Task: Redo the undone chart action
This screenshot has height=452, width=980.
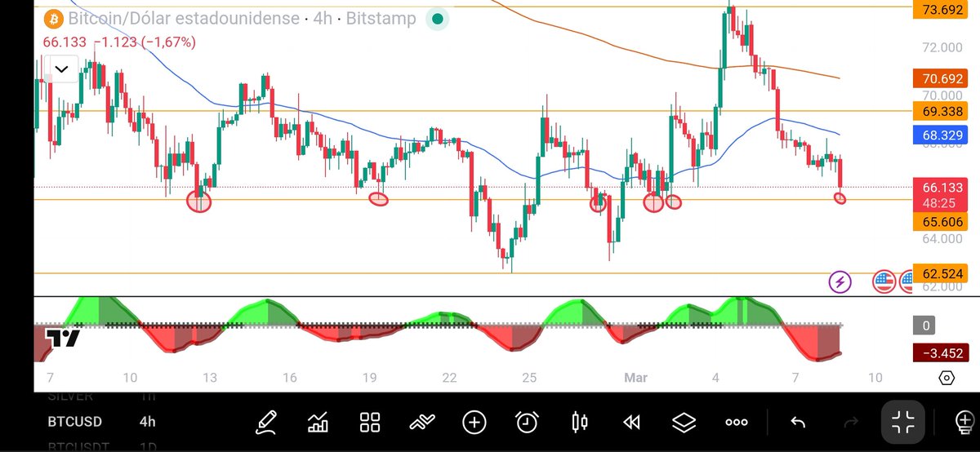Action: point(851,422)
